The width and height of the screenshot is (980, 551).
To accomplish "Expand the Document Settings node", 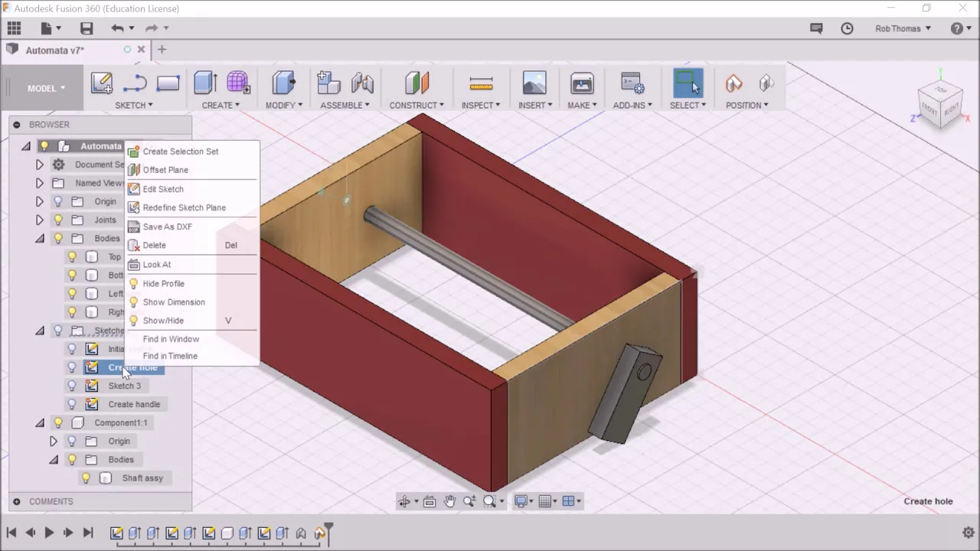I will (39, 165).
